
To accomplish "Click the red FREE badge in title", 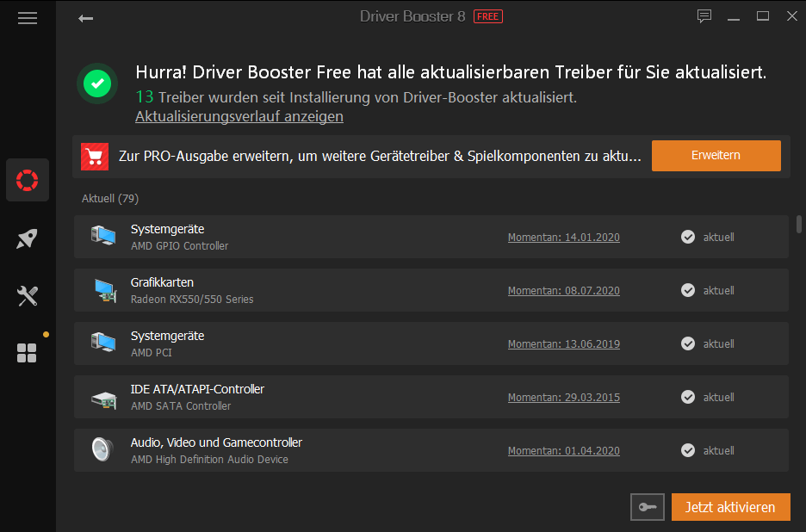I will pyautogui.click(x=487, y=17).
